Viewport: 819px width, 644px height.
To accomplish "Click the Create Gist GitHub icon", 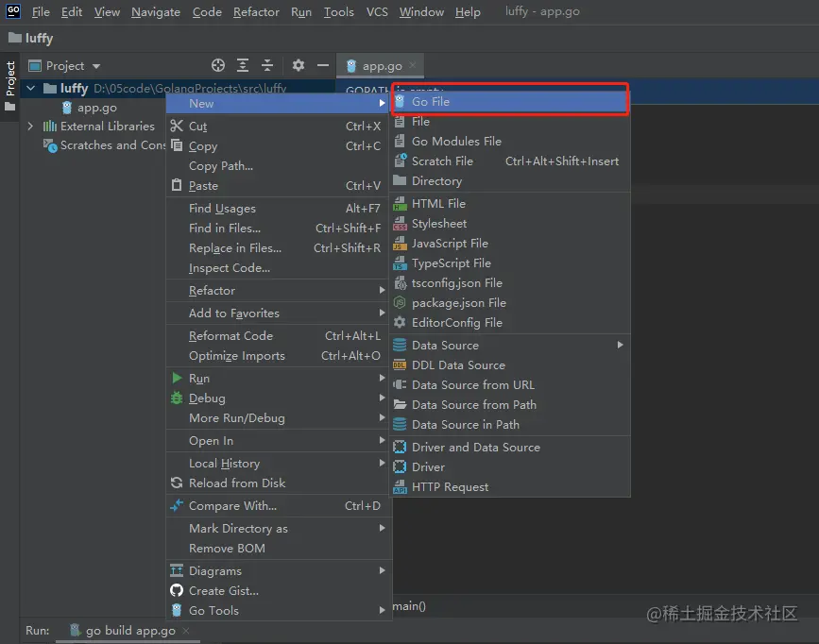I will [x=177, y=590].
